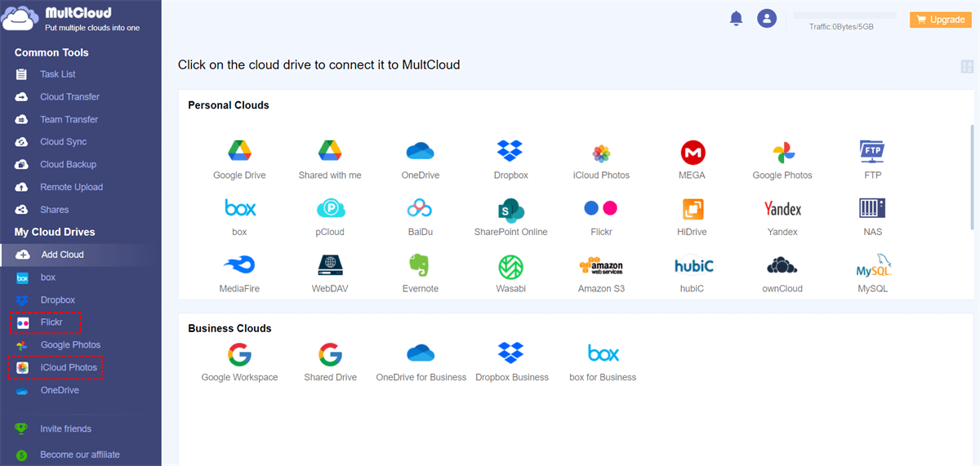Select the Evernote elephant icon
This screenshot has width=980, height=466.
point(420,265)
